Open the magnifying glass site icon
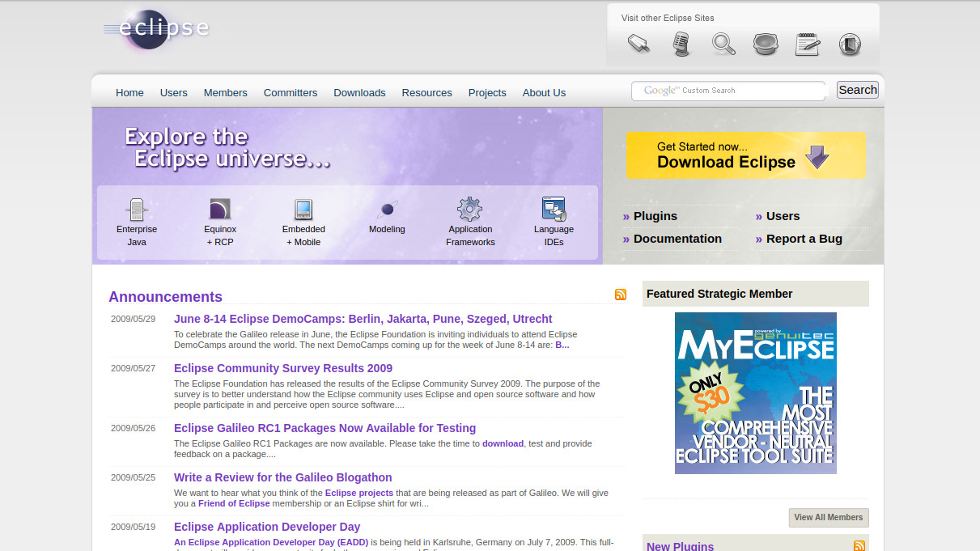The width and height of the screenshot is (980, 551). (x=723, y=44)
